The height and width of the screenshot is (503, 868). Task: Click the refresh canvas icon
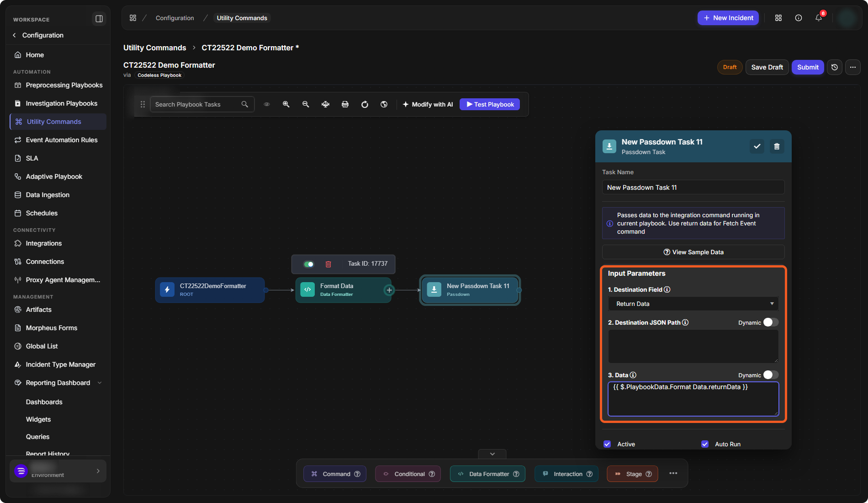point(365,104)
